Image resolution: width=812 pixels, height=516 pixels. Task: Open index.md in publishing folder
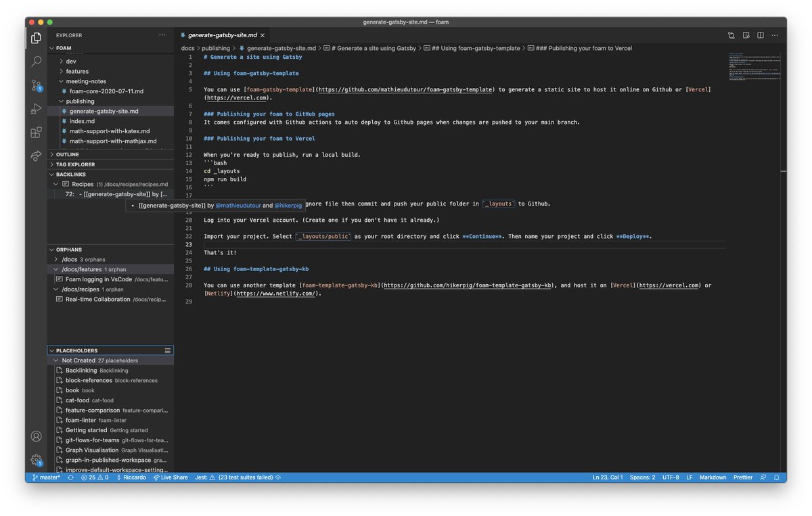pyautogui.click(x=110, y=121)
